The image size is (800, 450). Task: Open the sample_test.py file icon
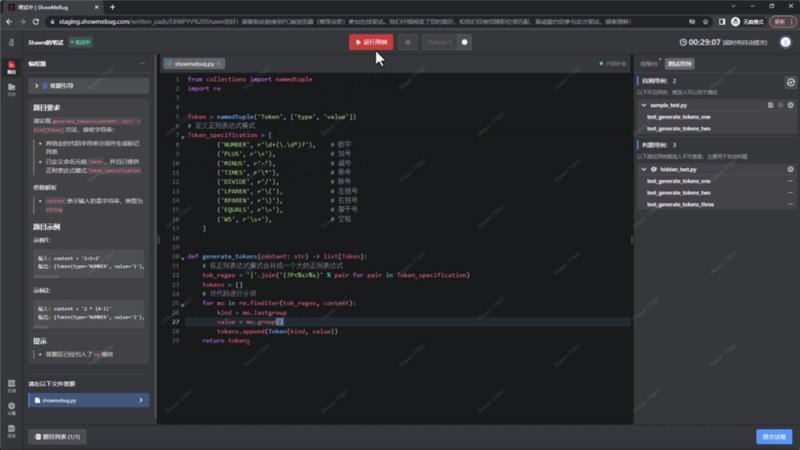point(769,104)
